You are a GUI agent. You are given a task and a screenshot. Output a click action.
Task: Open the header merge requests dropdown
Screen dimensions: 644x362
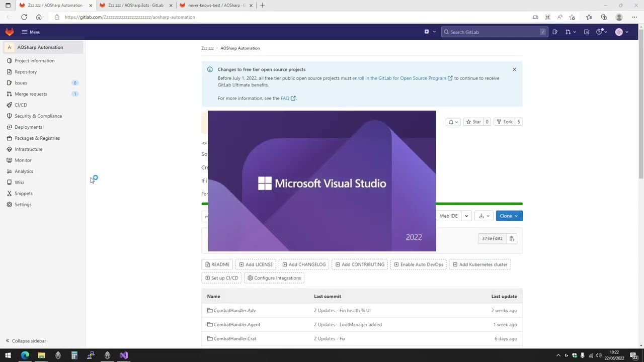570,32
